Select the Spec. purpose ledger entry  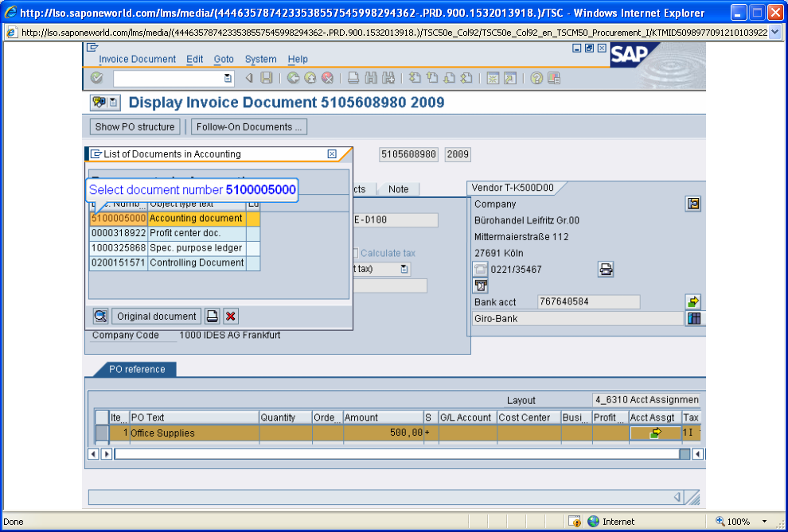point(197,248)
